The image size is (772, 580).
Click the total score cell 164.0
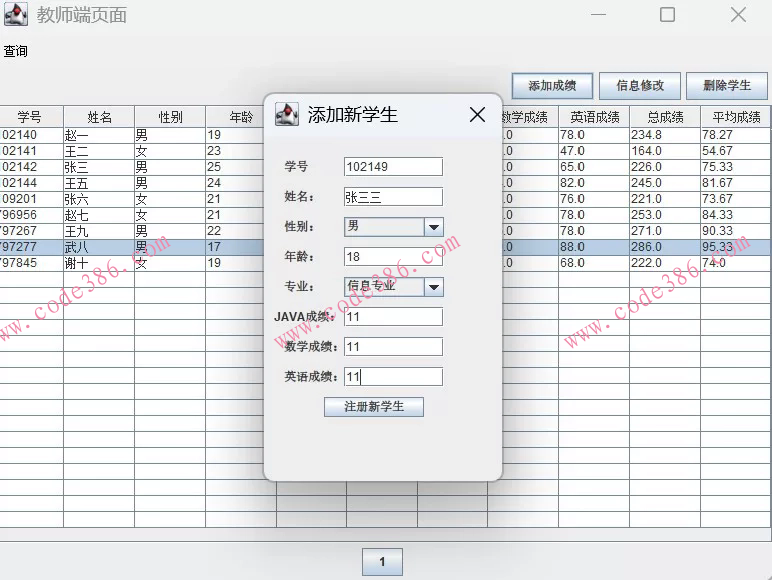665,151
